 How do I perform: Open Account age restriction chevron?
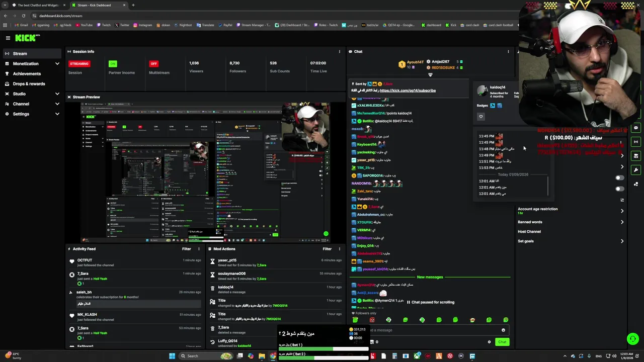click(x=622, y=211)
